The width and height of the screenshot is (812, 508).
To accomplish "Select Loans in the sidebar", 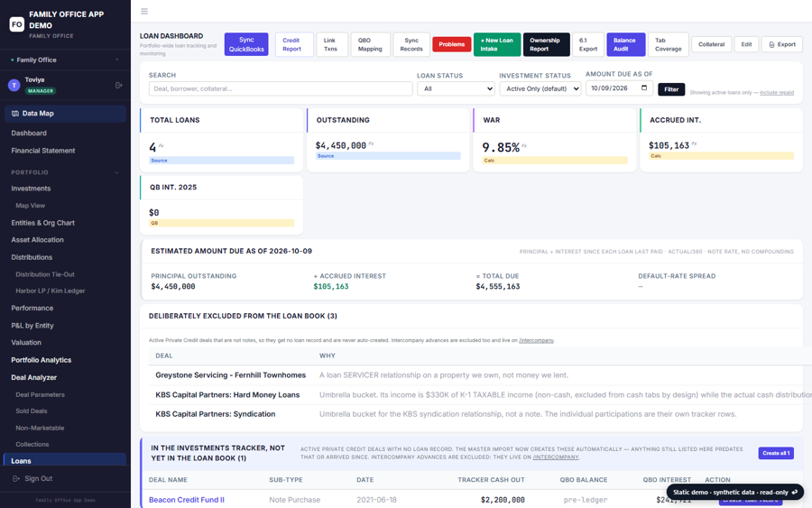I will point(65,460).
